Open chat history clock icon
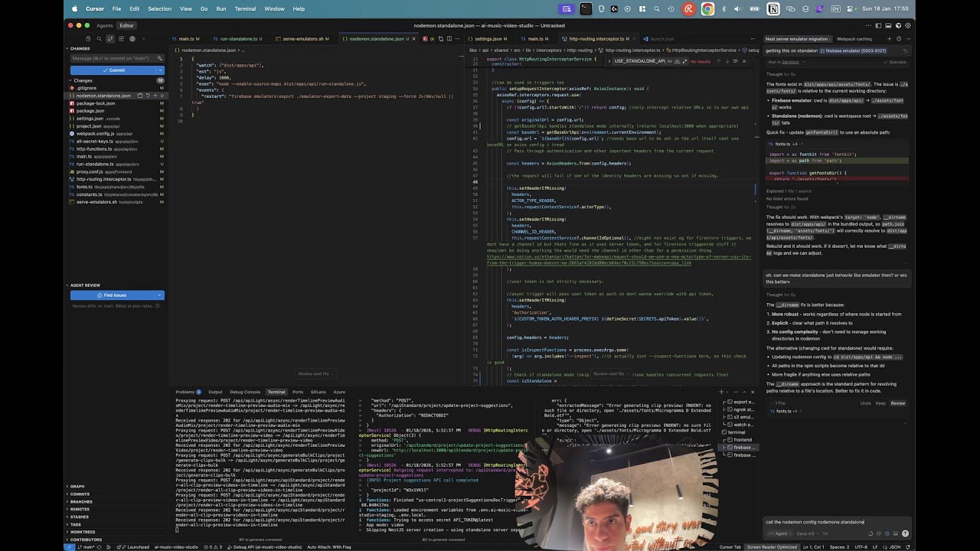The width and height of the screenshot is (980, 551). coord(899,39)
